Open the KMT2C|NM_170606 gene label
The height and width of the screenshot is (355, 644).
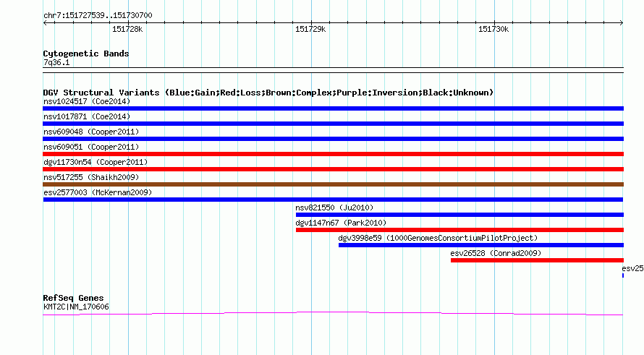point(76,307)
